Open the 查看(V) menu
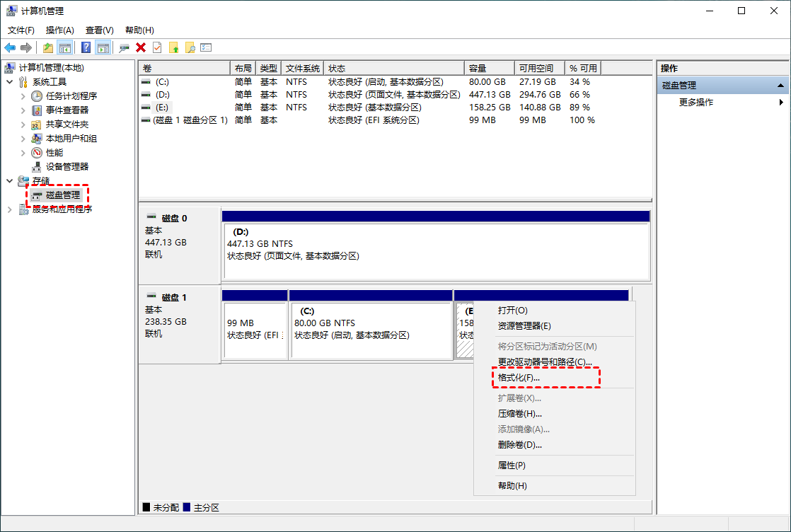 coord(99,30)
